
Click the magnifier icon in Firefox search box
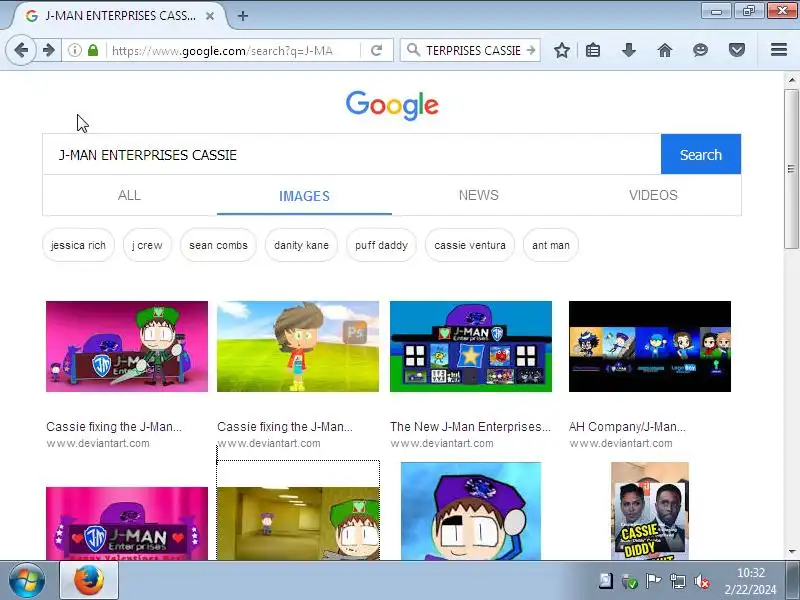[x=413, y=50]
